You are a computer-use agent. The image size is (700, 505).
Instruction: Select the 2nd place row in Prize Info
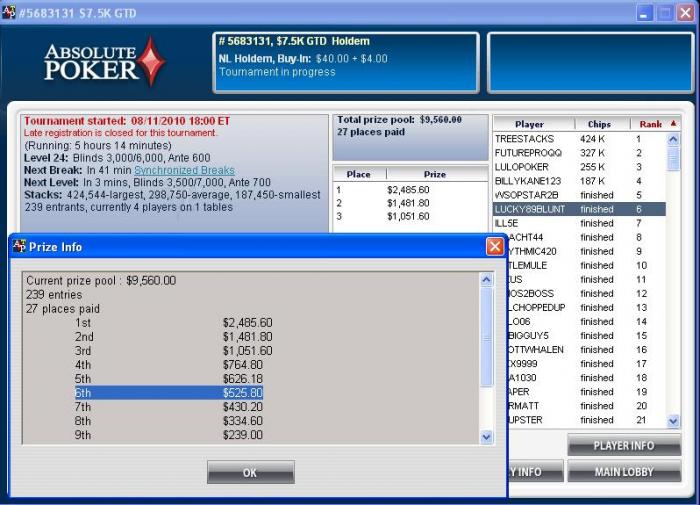pyautogui.click(x=173, y=337)
